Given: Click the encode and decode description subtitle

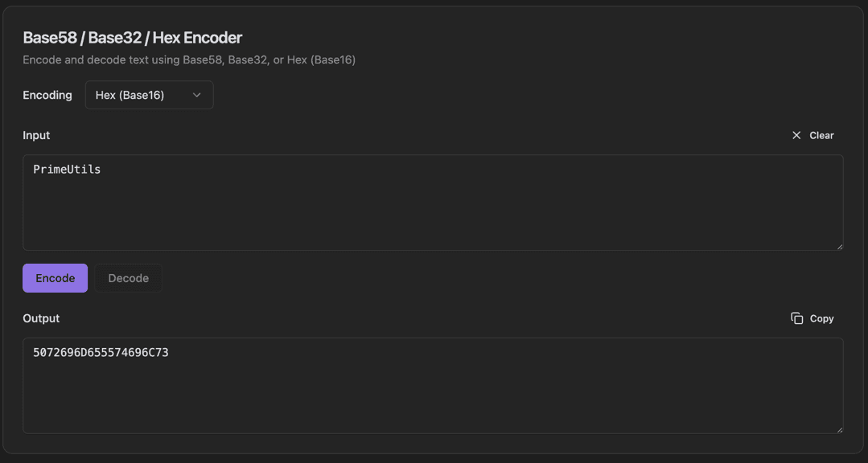Looking at the screenshot, I should coord(189,59).
